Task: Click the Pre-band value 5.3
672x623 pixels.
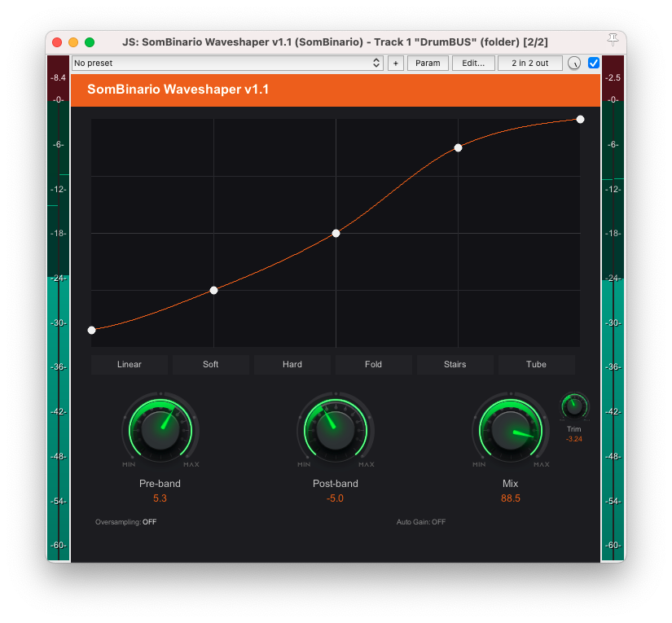Action: pos(160,498)
